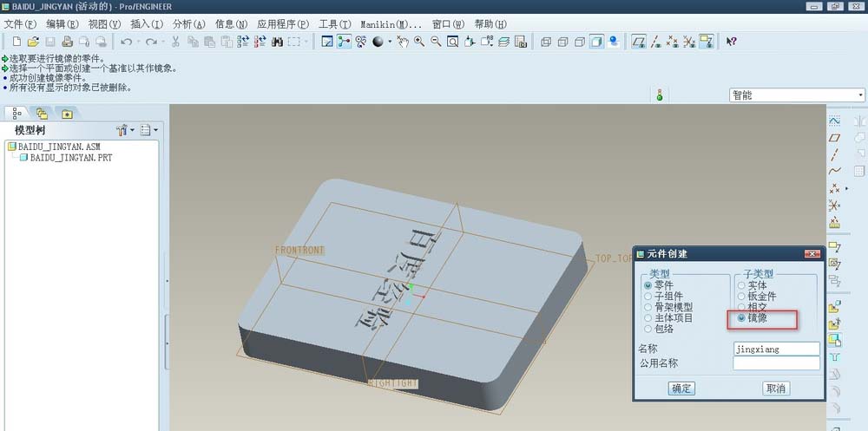Click the 取消 button in dialog
The width and height of the screenshot is (868, 431).
tap(775, 389)
